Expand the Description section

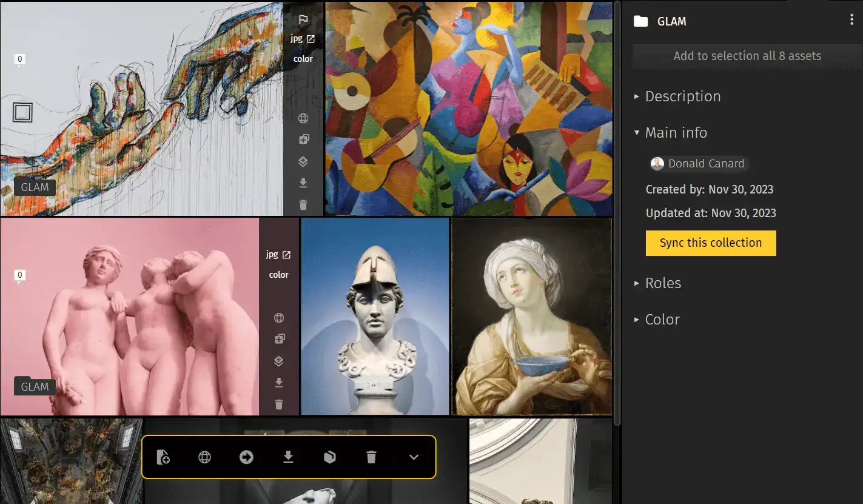(682, 96)
